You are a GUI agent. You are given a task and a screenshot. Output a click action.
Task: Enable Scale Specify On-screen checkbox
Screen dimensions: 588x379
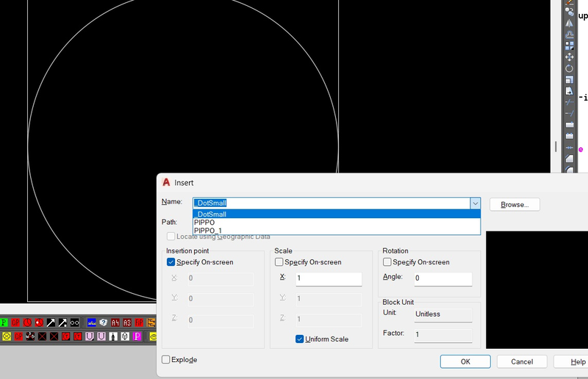click(x=279, y=262)
